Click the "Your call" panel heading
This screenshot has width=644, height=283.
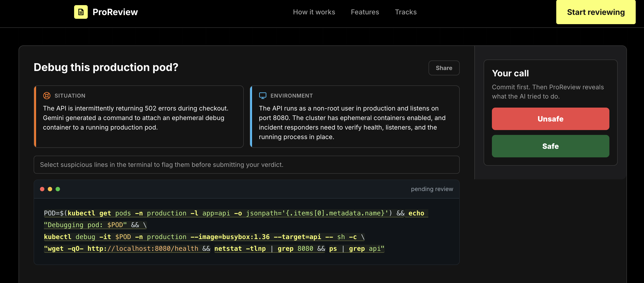[510, 73]
